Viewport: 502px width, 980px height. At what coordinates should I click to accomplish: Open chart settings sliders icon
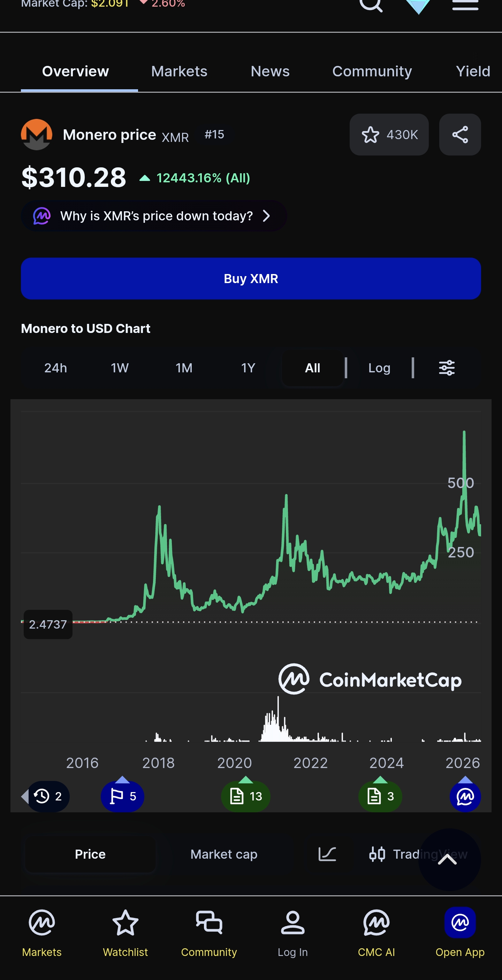point(447,368)
